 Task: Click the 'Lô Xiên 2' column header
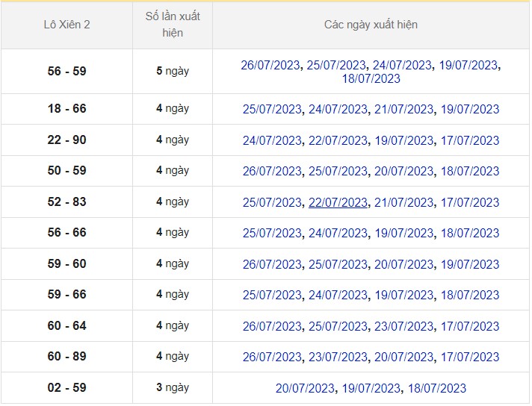click(67, 25)
